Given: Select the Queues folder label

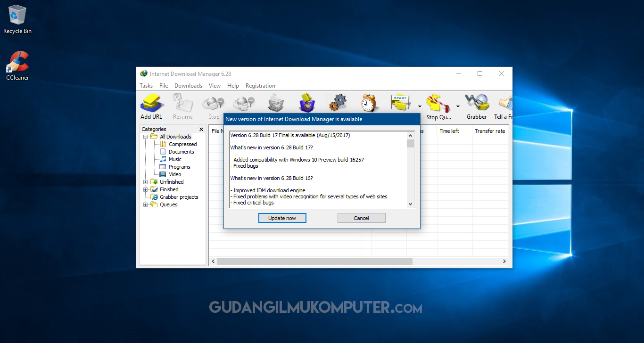Looking at the screenshot, I should (169, 204).
